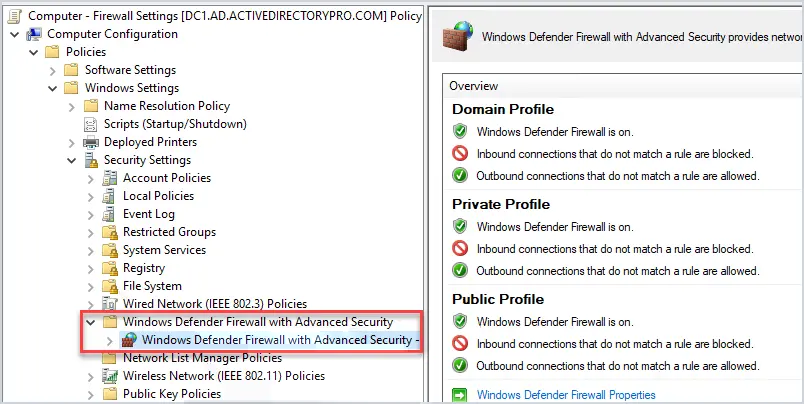Expand the Software Settings folder
The image size is (804, 404).
point(53,70)
